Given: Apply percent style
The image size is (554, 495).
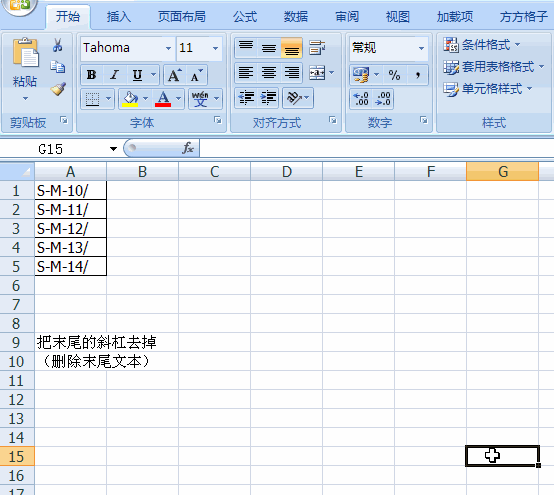Looking at the screenshot, I should (394, 75).
